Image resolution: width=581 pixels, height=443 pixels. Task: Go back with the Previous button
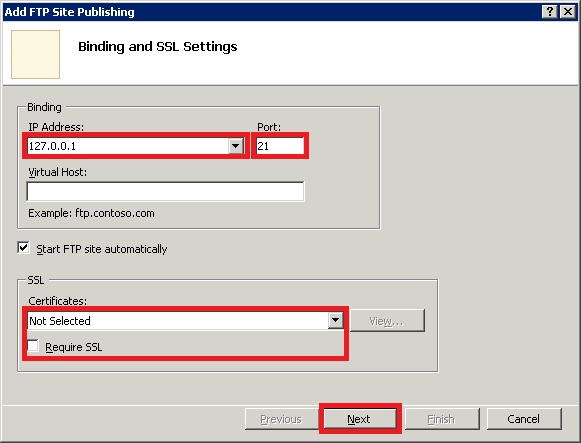tap(281, 419)
